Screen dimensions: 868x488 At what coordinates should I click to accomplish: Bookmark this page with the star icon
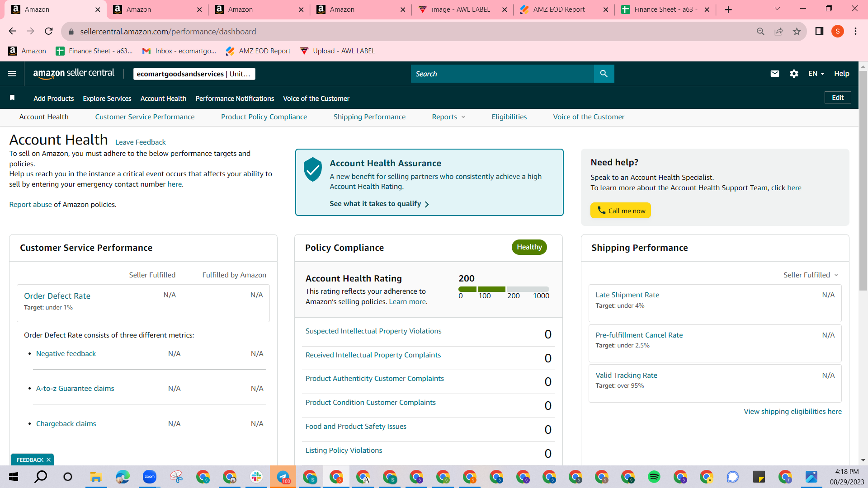pos(797,31)
